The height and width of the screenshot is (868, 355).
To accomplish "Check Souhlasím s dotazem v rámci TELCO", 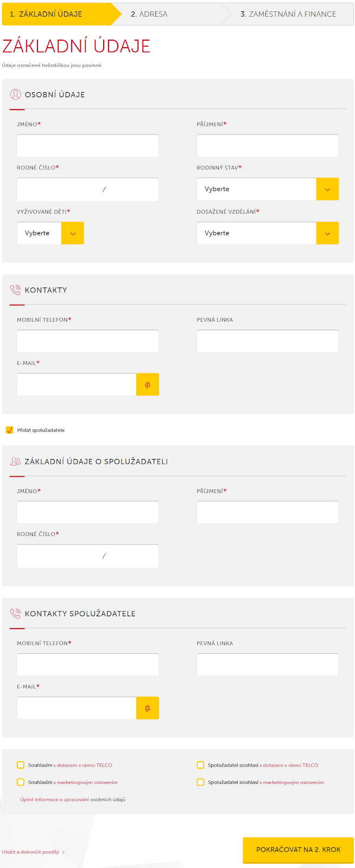I will (21, 765).
